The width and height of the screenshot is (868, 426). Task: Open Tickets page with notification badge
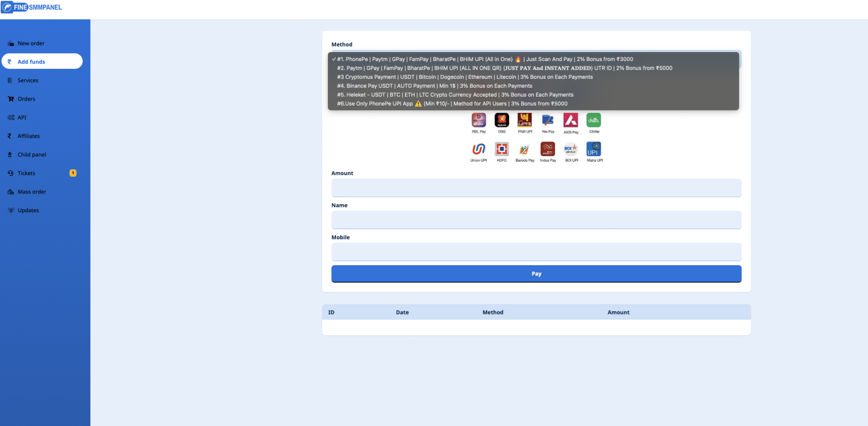click(26, 173)
